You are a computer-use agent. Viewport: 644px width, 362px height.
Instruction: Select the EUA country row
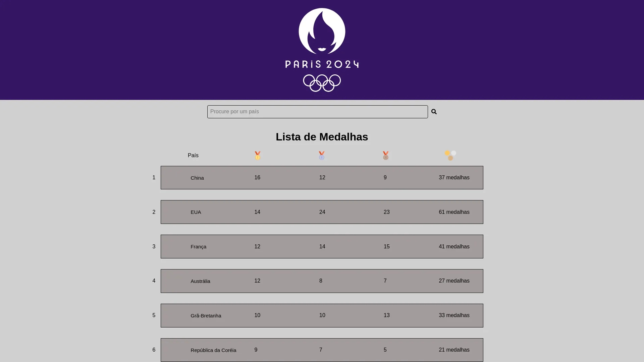pos(322,212)
